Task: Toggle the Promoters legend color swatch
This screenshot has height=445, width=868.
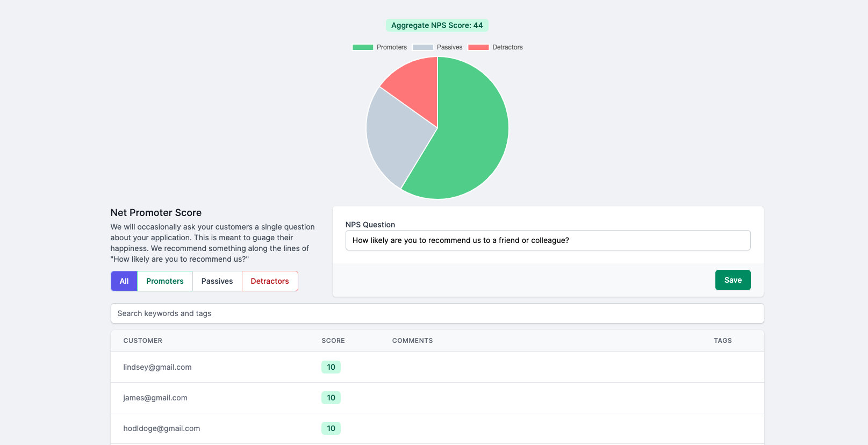Action: point(363,47)
